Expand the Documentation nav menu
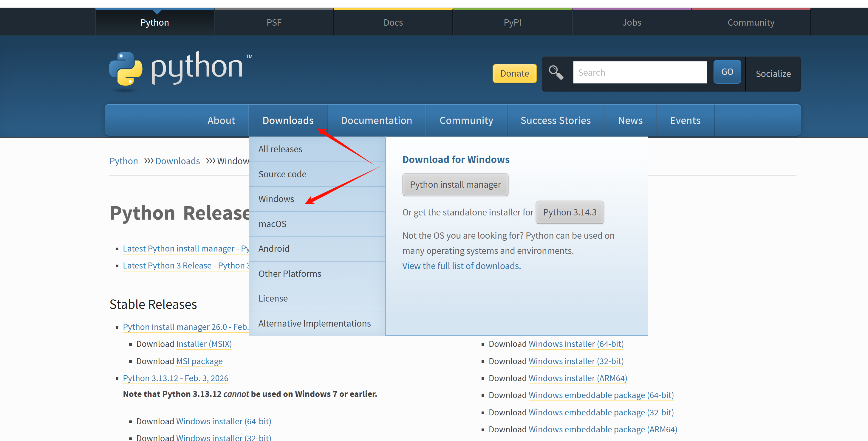 point(376,120)
